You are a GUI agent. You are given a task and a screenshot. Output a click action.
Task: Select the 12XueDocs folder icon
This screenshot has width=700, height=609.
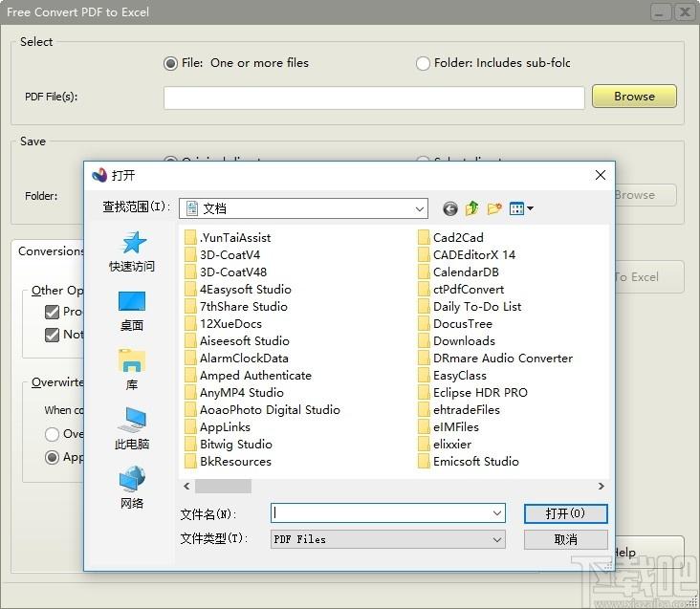pos(190,323)
